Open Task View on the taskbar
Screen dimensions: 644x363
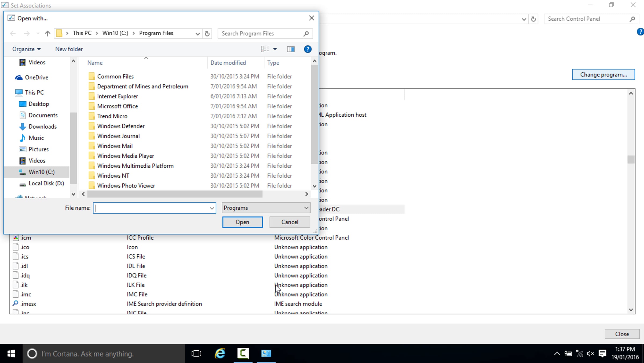pos(196,354)
